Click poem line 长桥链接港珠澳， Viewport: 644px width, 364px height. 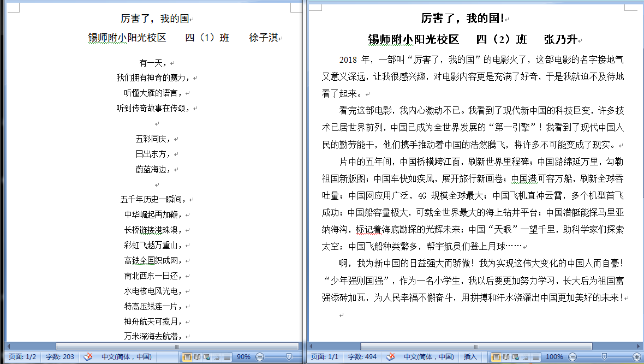(154, 230)
